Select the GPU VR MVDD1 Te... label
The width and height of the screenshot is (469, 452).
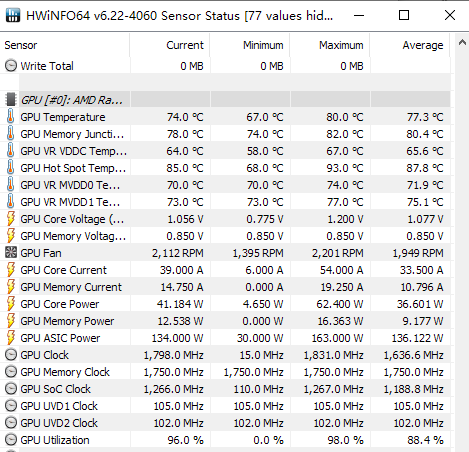coord(70,202)
